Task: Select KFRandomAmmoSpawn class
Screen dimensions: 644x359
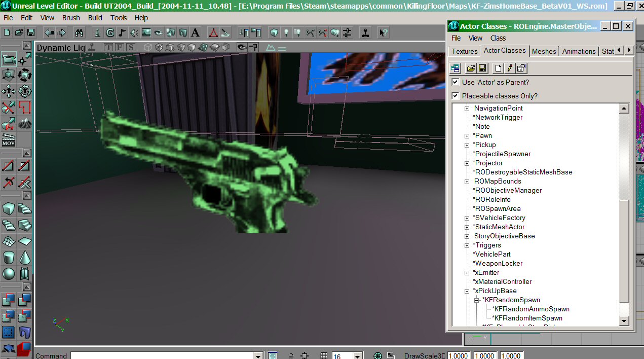Action: coord(531,309)
